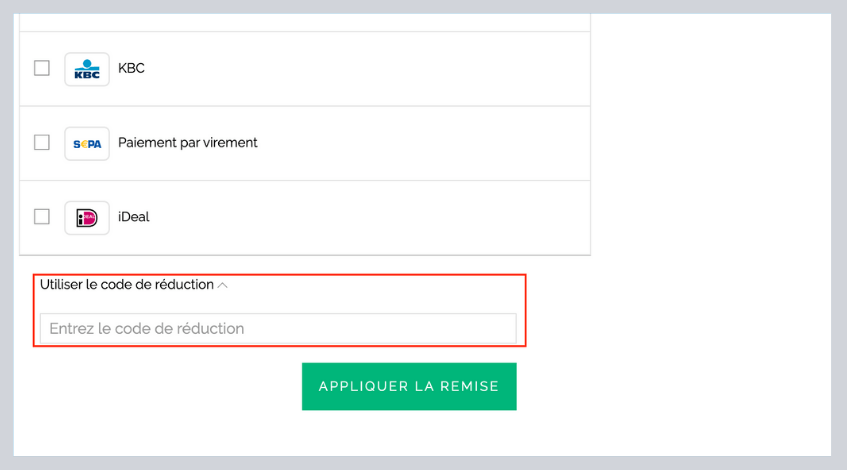Click the SEPA logo icon
Screen dimensions: 847x470
coord(87,144)
